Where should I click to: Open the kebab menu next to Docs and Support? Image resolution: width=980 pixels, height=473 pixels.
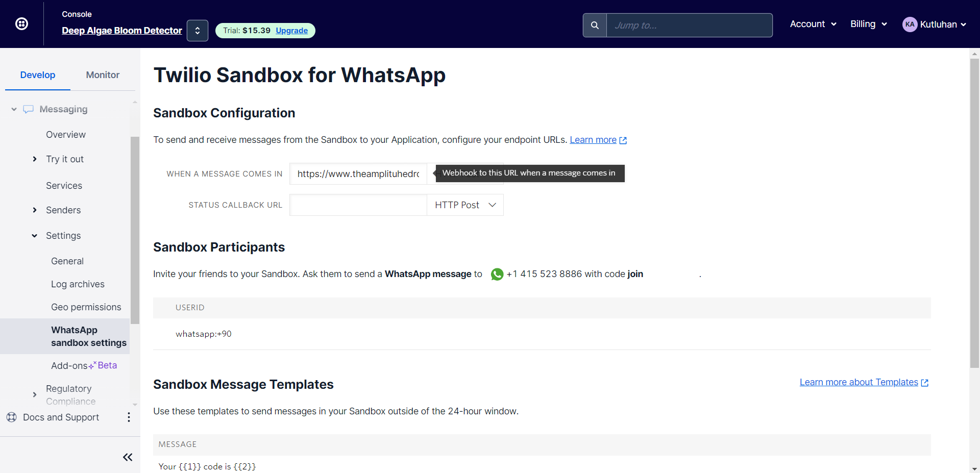128,417
